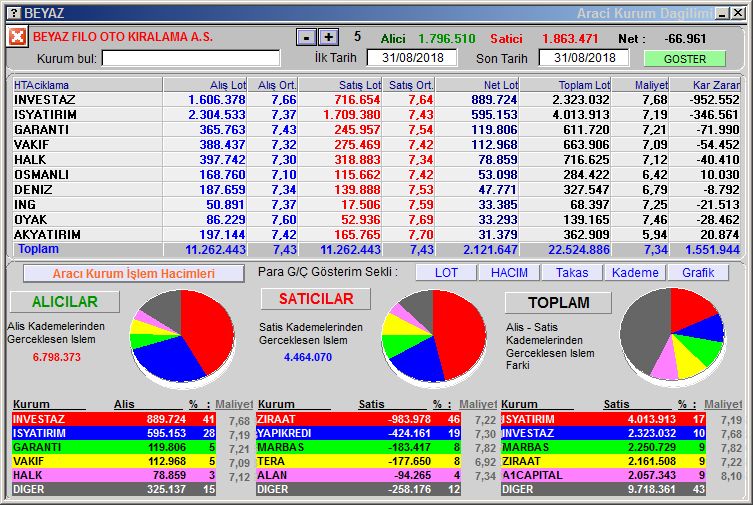Sort by Toplam Lot column header
The width and height of the screenshot is (753, 505).
click(x=566, y=85)
